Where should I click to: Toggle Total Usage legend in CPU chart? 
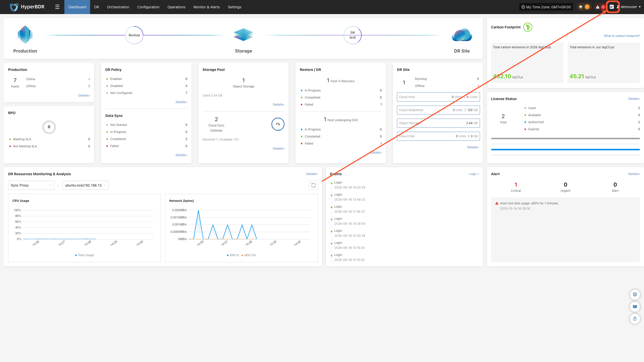85,255
